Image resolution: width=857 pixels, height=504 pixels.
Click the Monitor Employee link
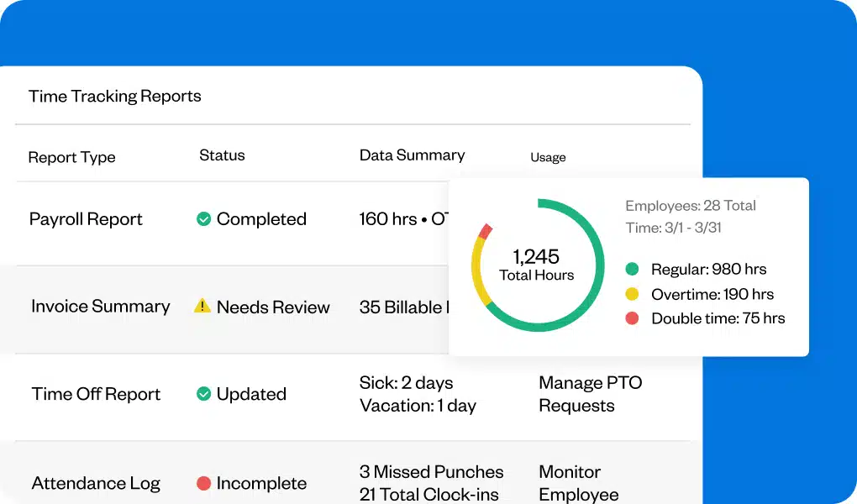pos(579,483)
